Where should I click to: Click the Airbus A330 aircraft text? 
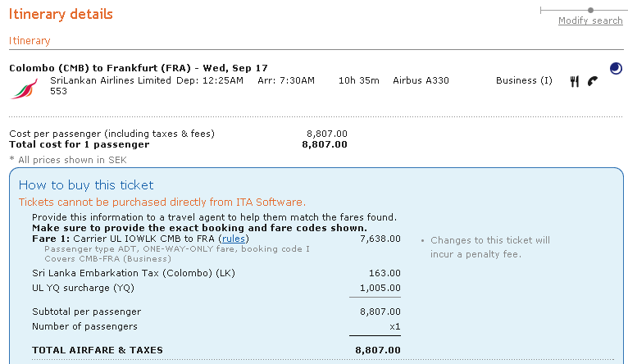pyautogui.click(x=421, y=80)
